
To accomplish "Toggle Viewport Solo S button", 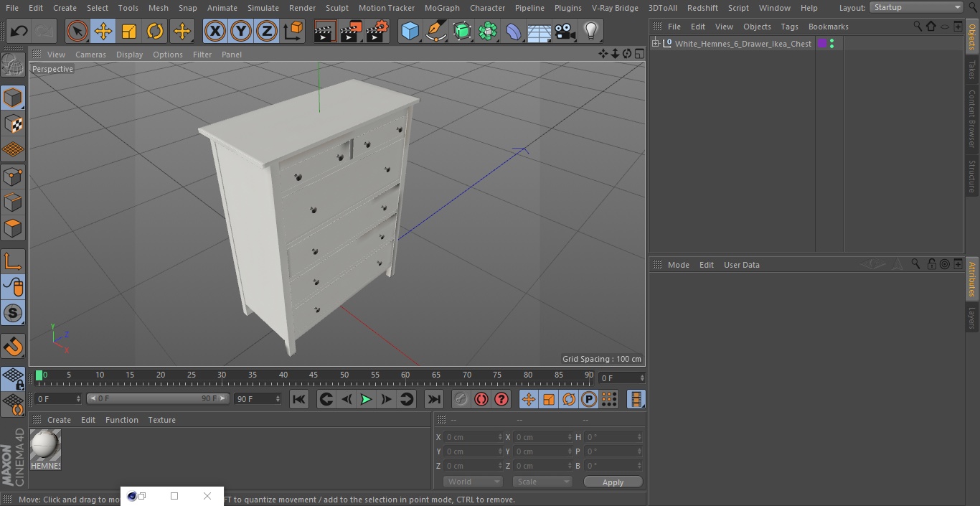I will (x=13, y=314).
